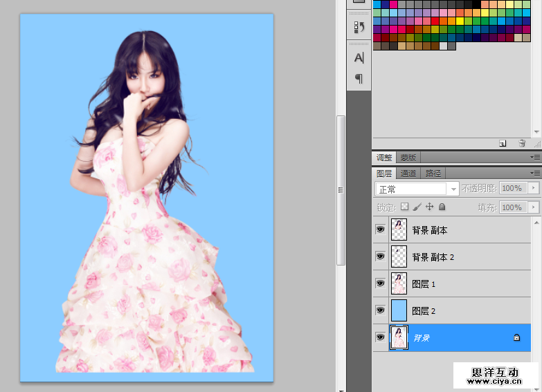Open the Paragraph panel (¶ icon)
This screenshot has height=392, width=542.
tap(359, 78)
